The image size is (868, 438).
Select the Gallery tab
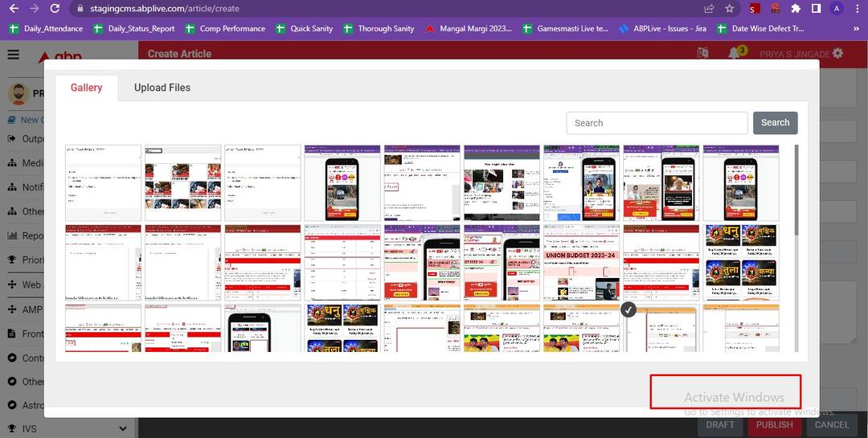[x=86, y=88]
